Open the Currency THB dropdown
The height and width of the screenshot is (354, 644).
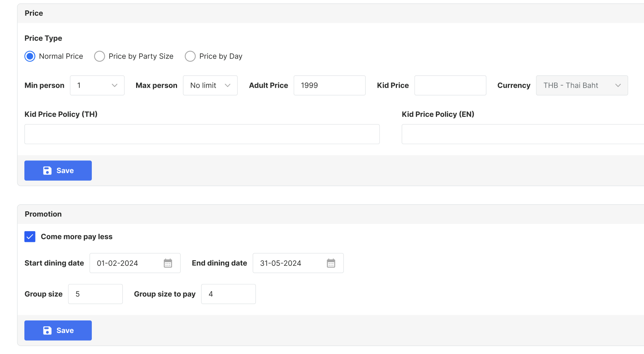coord(581,86)
